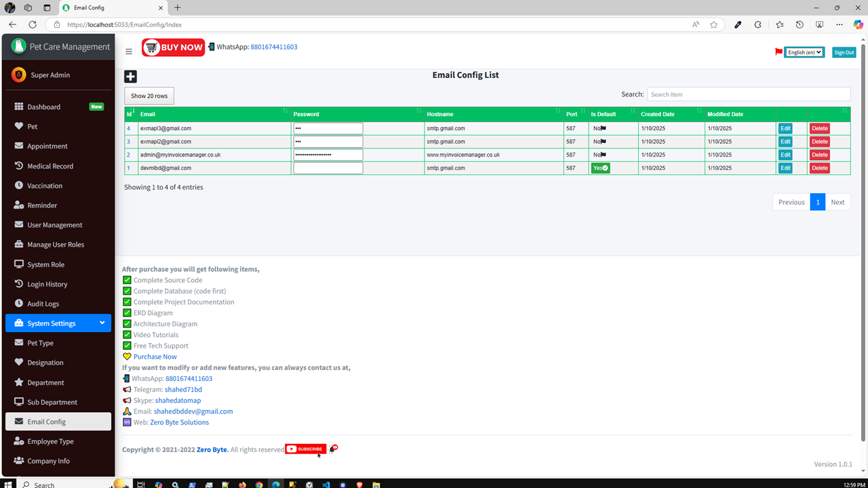868x488 pixels.
Task: Collapse the System Settings menu chevron
Action: pyautogui.click(x=102, y=323)
